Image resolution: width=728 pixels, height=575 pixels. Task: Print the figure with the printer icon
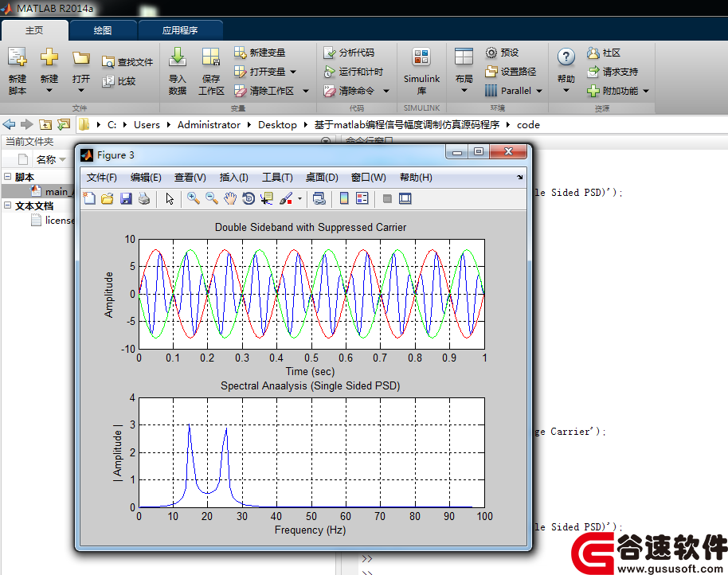pos(144,198)
